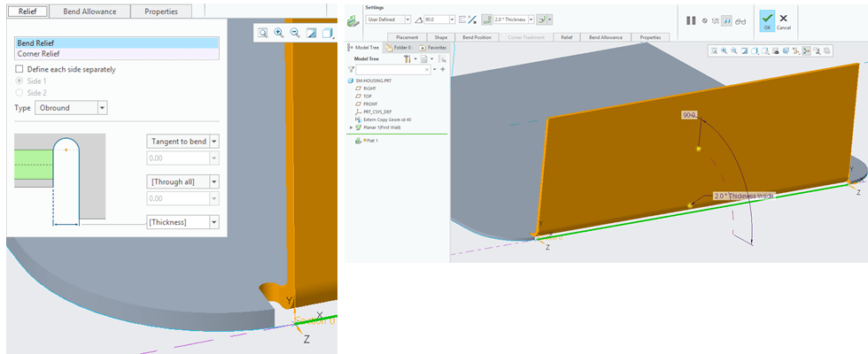
Task: Open the Placement tab
Action: coord(407,38)
